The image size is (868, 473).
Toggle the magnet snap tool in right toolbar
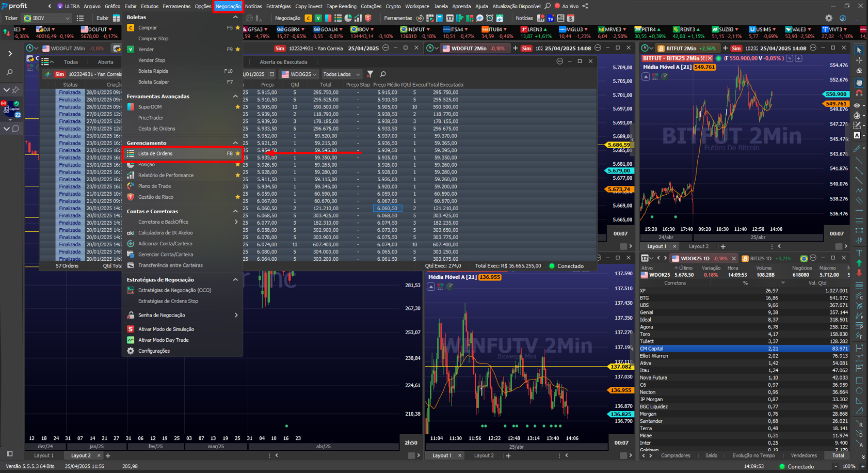tap(859, 93)
